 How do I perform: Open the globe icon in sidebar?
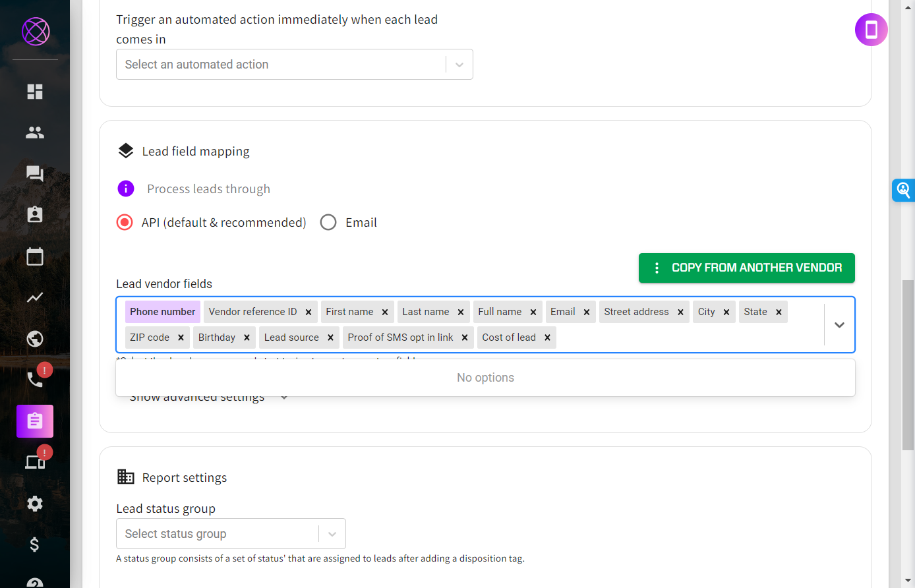tap(35, 339)
